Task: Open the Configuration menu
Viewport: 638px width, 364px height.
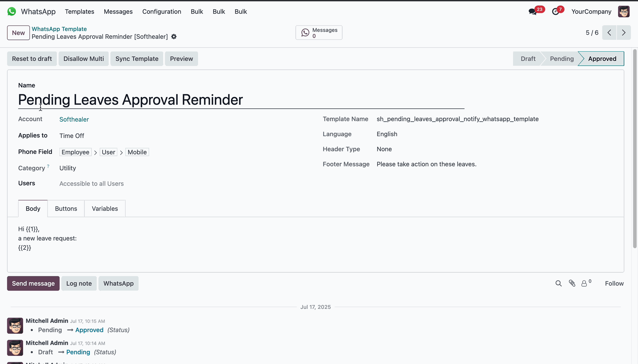Action: [x=161, y=12]
